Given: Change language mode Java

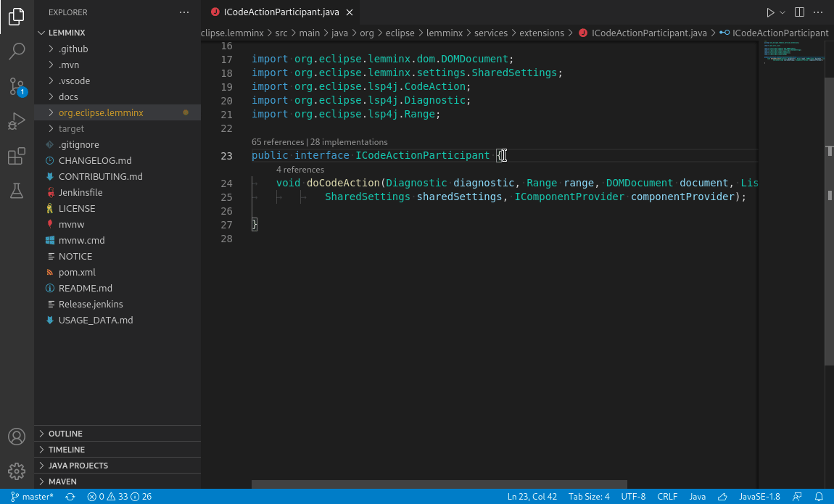Looking at the screenshot, I should [698, 497].
